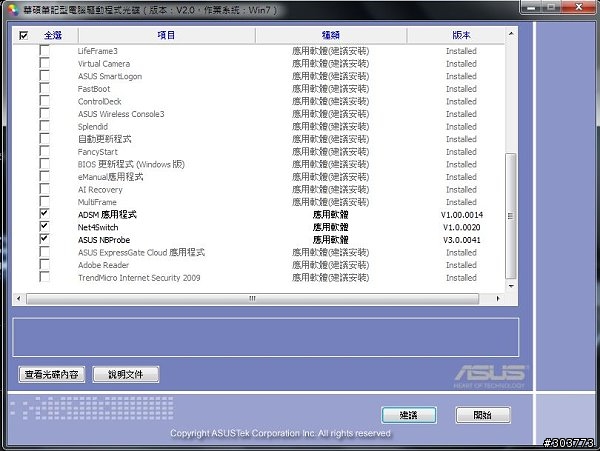This screenshot has width=600, height=451.
Task: Click the horizontal scrollbar thumb
Action: [253, 298]
